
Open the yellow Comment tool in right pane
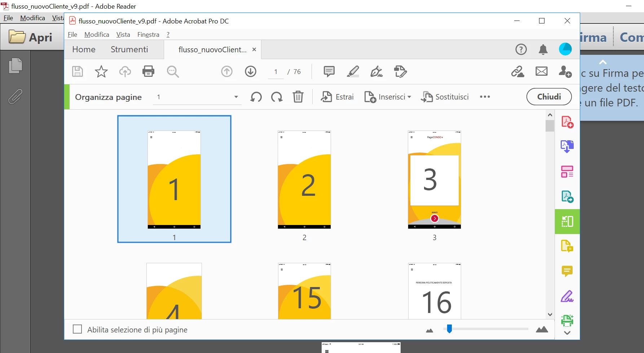coord(567,271)
